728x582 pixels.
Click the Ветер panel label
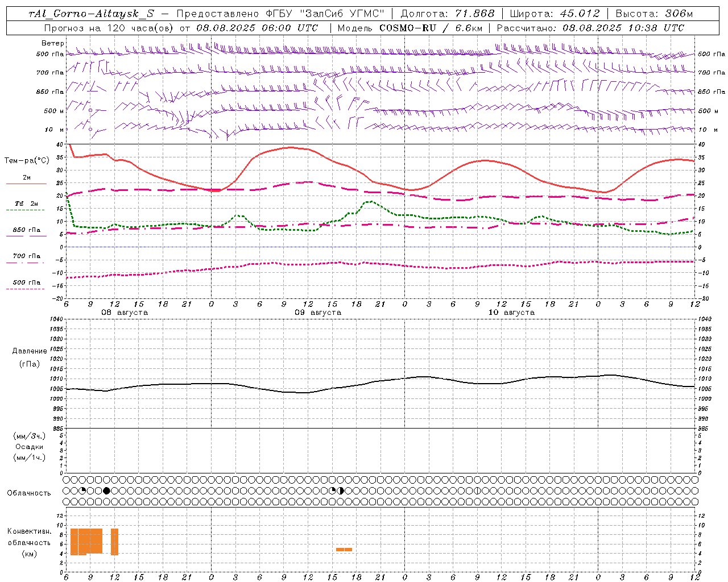tap(53, 43)
